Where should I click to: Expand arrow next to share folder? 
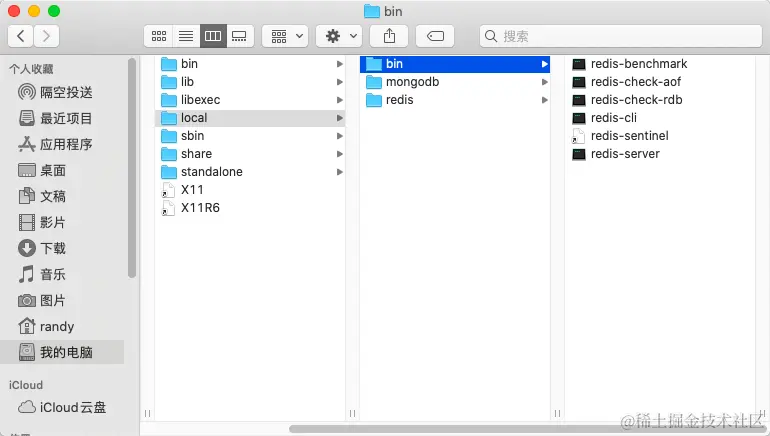339,154
